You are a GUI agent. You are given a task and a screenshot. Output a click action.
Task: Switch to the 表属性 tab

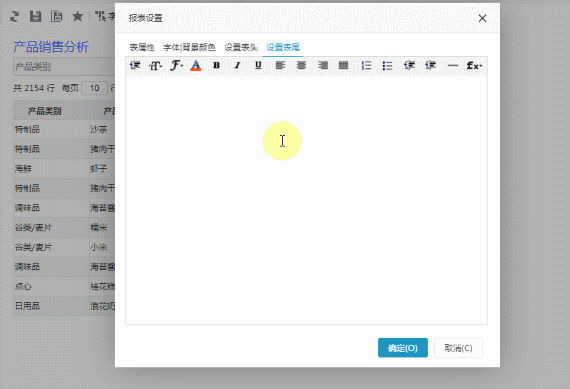point(142,47)
